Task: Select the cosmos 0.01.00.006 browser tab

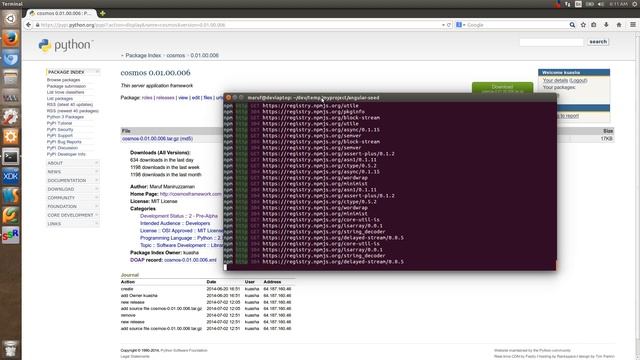Action: pos(61,13)
